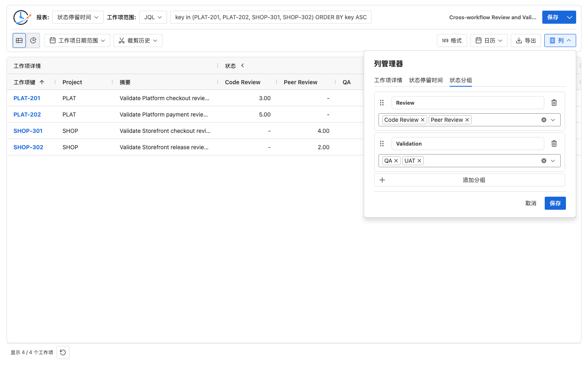The width and height of the screenshot is (588, 368).
Task: Collapse the 列 column manager
Action: (560, 40)
